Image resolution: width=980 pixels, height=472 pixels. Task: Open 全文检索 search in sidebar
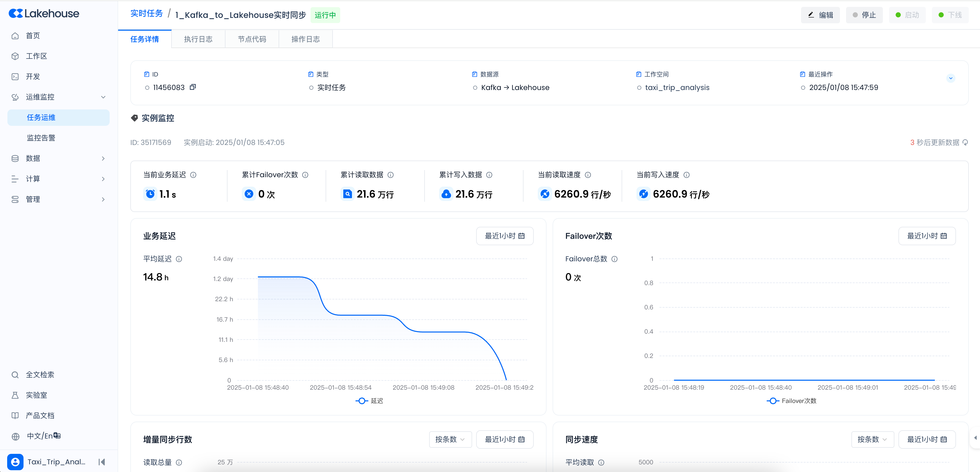[x=40, y=375]
